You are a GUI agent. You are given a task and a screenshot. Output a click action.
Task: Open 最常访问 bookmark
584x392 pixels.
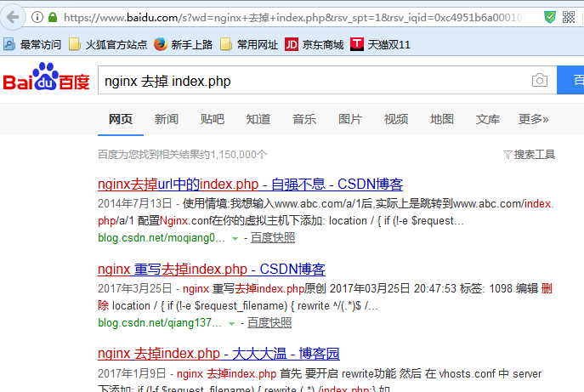(32, 45)
